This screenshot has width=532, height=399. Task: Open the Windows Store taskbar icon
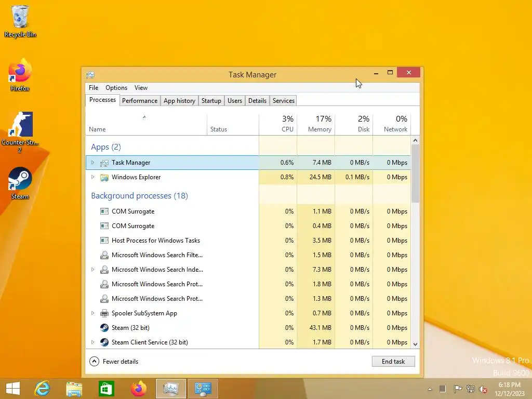click(106, 389)
